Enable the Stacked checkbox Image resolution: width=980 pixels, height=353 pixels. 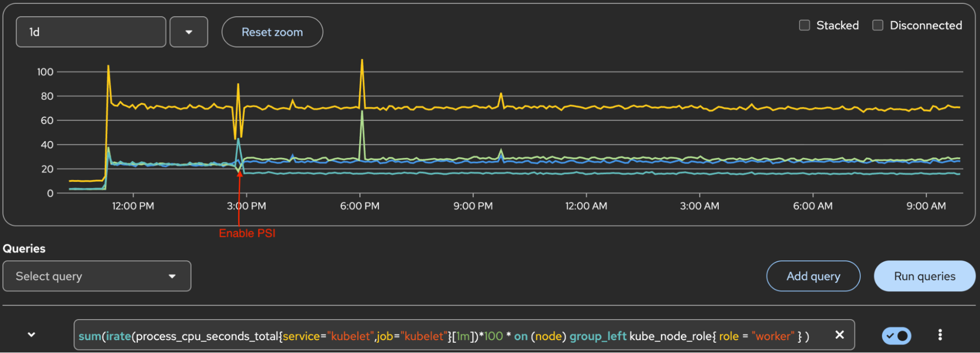click(804, 25)
